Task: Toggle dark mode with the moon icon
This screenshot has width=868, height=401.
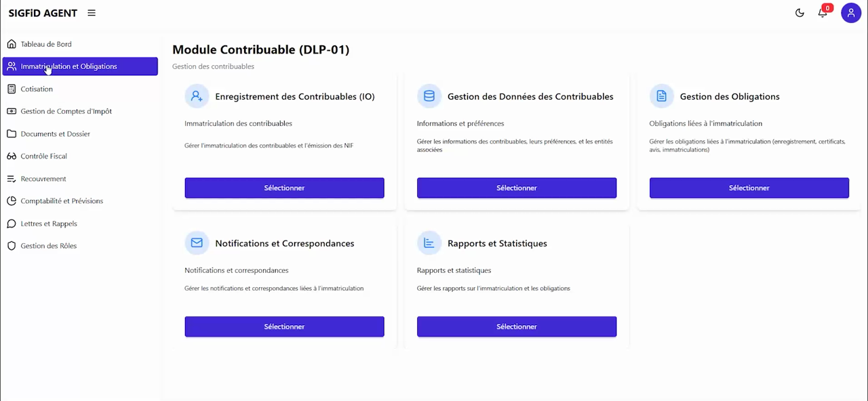Action: [800, 12]
